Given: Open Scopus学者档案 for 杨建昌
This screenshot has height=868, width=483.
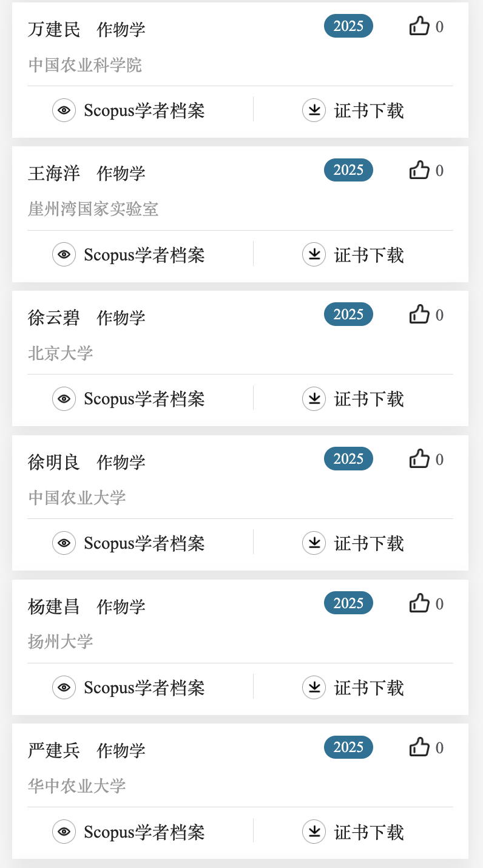Looking at the screenshot, I should (144, 688).
